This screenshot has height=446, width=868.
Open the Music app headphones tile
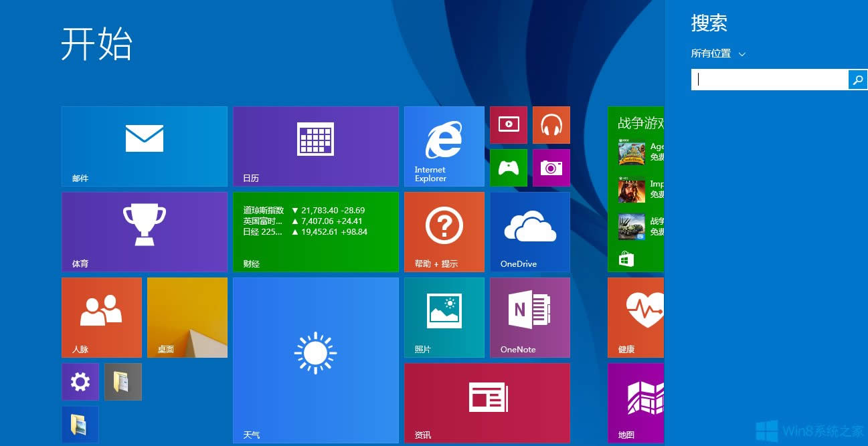[x=551, y=125]
